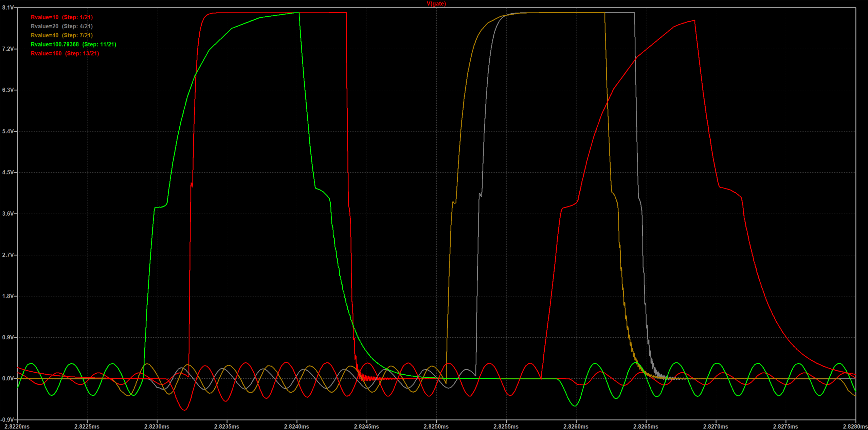Click the 1.8V vertical axis label
The image size is (868, 430).
click(8, 296)
